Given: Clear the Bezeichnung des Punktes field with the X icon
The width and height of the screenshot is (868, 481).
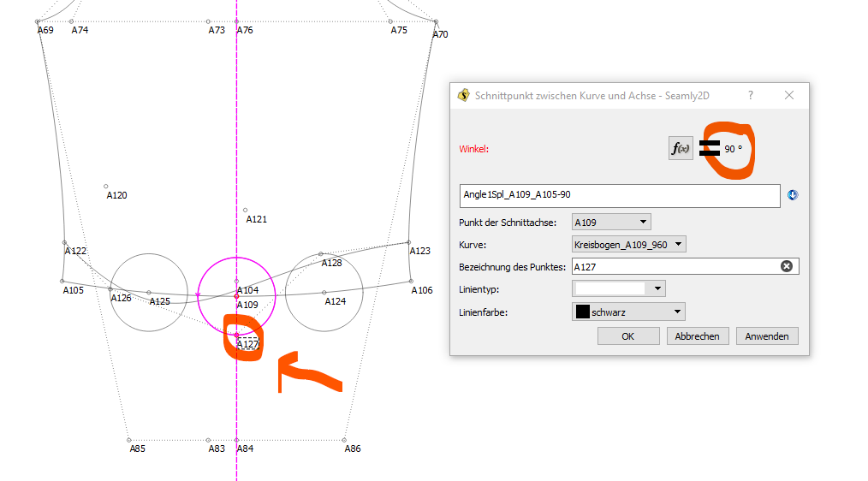Looking at the screenshot, I should click(786, 266).
